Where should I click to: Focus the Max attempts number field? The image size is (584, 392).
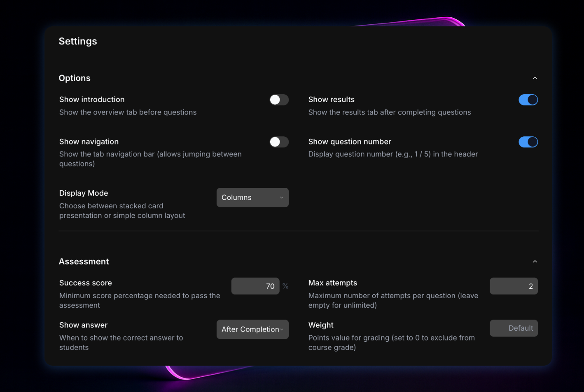(x=513, y=286)
